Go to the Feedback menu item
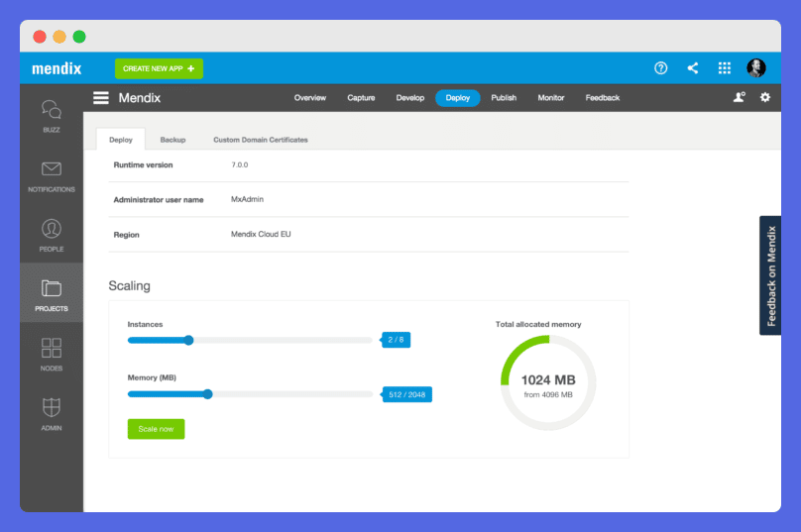801x532 pixels. point(603,97)
